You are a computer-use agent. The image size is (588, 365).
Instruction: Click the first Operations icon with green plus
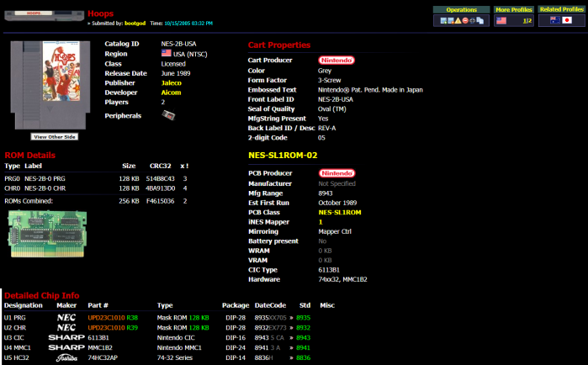443,20
